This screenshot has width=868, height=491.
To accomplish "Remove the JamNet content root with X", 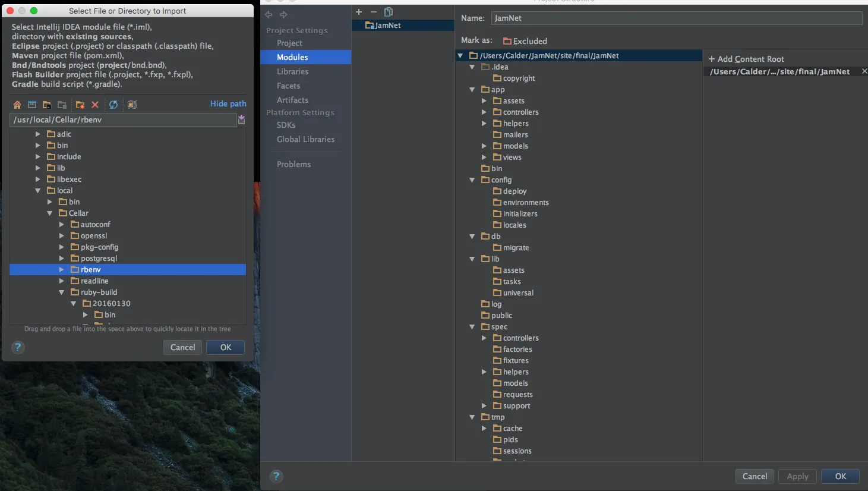I will point(864,71).
